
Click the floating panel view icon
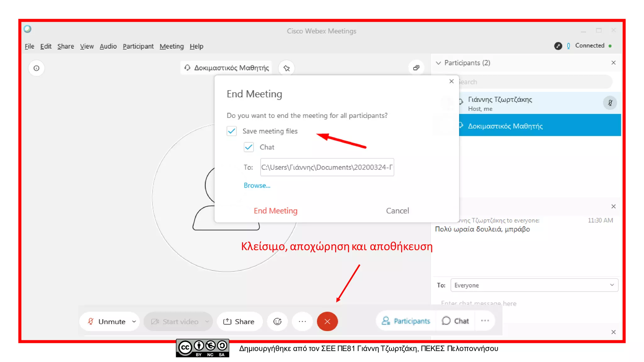point(416,68)
